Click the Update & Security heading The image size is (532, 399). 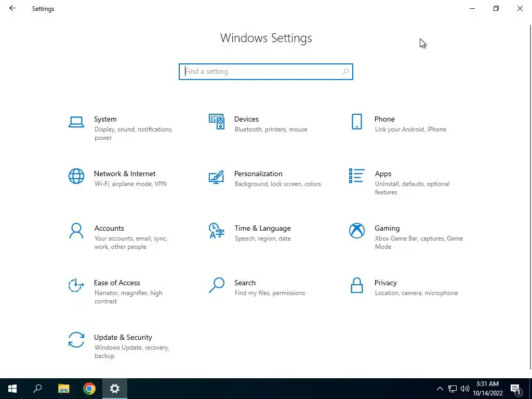(123, 338)
